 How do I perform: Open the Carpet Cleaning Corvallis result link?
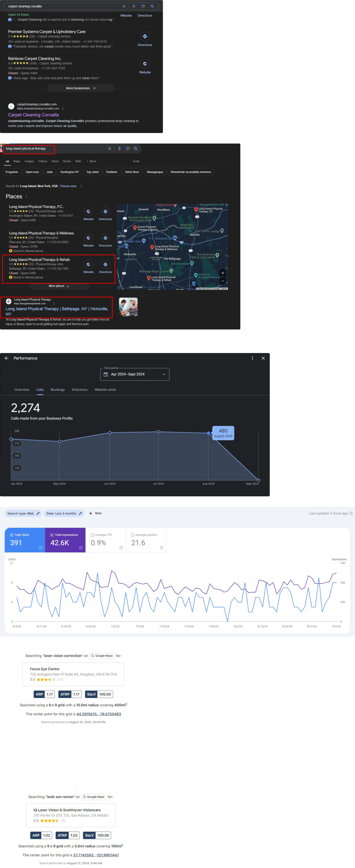(x=33, y=115)
